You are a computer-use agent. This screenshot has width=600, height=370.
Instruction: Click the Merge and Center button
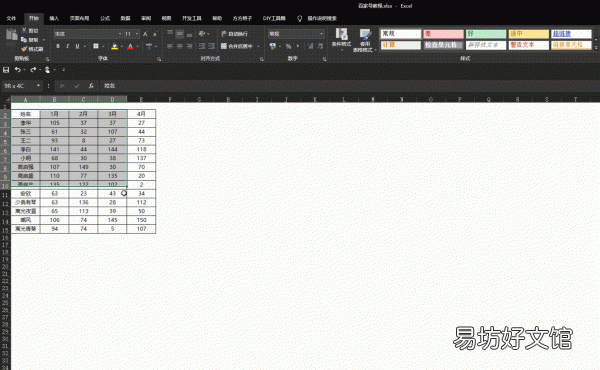pos(237,46)
